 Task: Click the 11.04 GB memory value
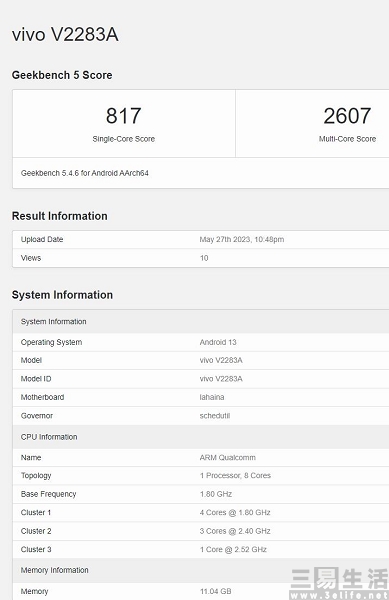pyautogui.click(x=215, y=592)
